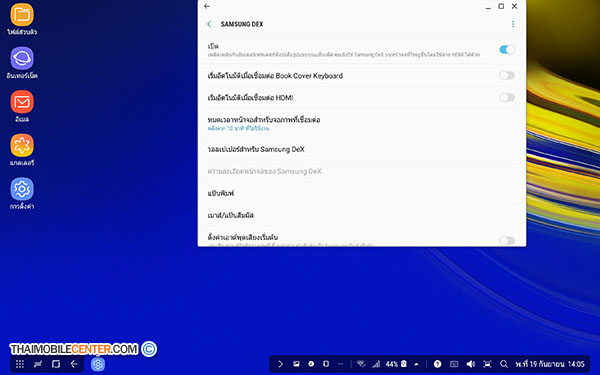This screenshot has width=600, height=375.
Task: Open the mouse/touchpad settings row
Action: [x=362, y=215]
